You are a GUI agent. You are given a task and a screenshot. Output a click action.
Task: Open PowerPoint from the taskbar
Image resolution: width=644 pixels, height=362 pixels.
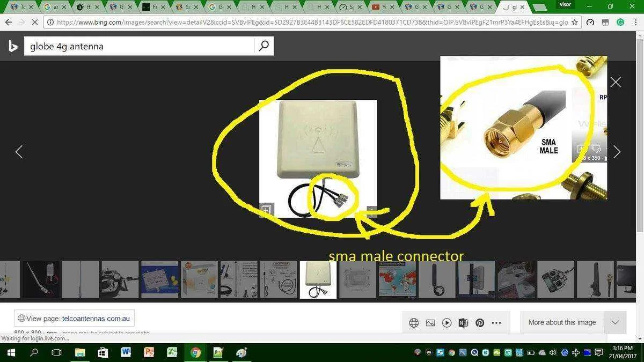click(149, 352)
